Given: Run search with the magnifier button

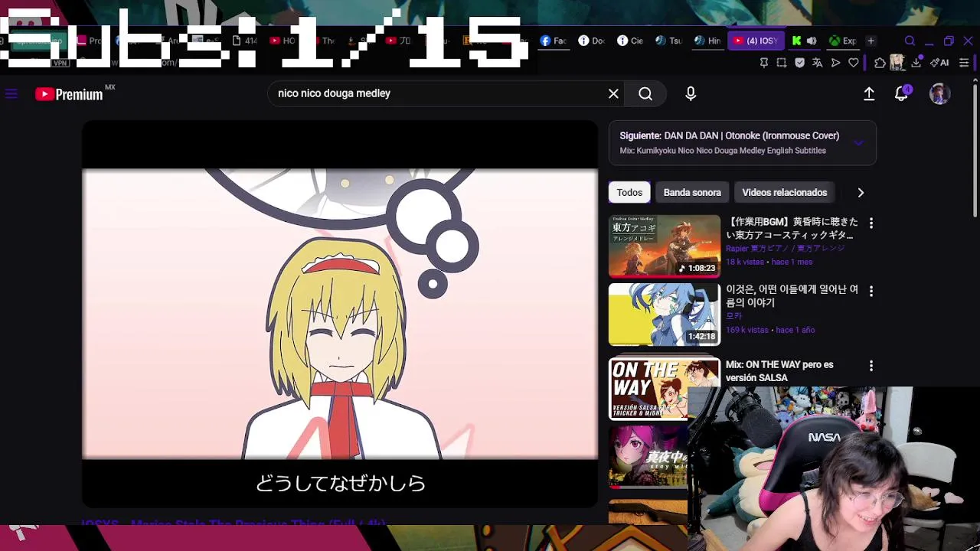Looking at the screenshot, I should (x=645, y=93).
